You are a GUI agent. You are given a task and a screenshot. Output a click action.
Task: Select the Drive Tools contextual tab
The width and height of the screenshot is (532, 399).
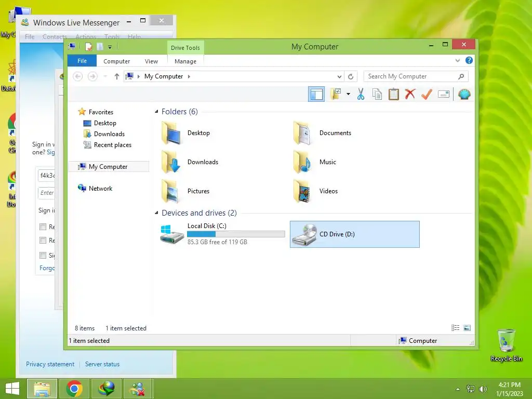(x=185, y=47)
